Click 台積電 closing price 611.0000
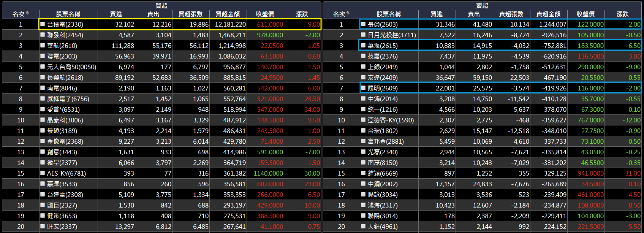 (x=270, y=24)
